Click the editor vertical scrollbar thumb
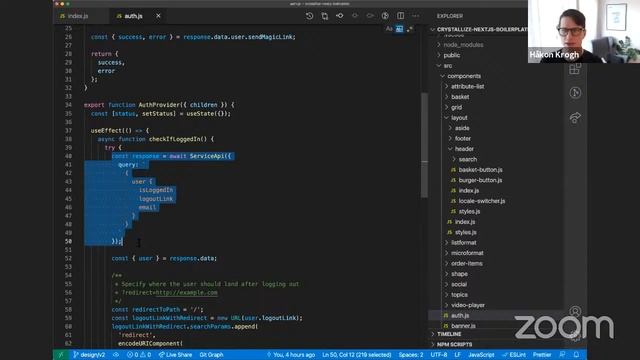The height and width of the screenshot is (360, 640). [x=424, y=145]
